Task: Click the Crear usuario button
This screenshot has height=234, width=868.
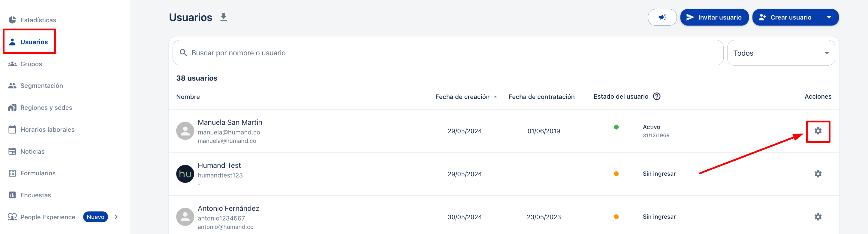Action: 785,17
